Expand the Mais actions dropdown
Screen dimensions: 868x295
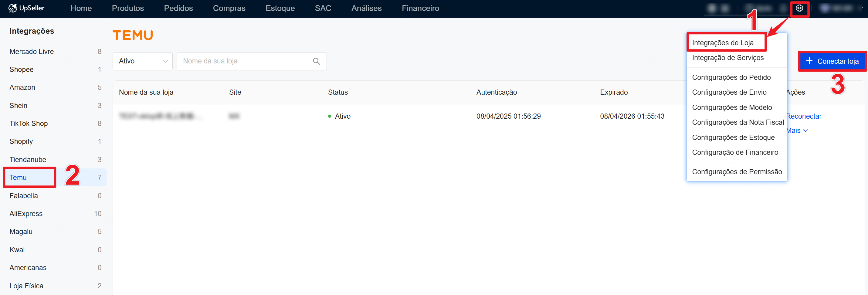point(798,131)
